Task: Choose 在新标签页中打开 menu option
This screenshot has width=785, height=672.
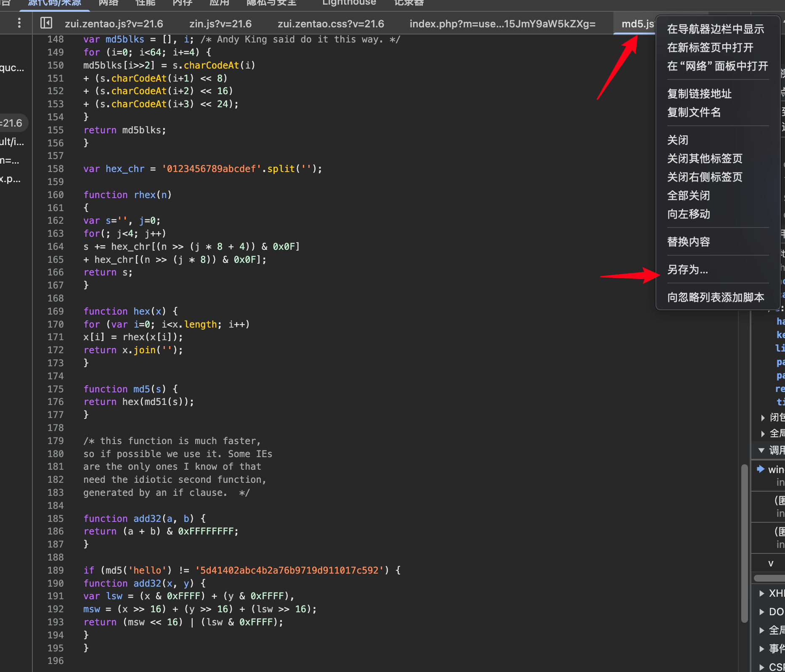Action: click(710, 48)
